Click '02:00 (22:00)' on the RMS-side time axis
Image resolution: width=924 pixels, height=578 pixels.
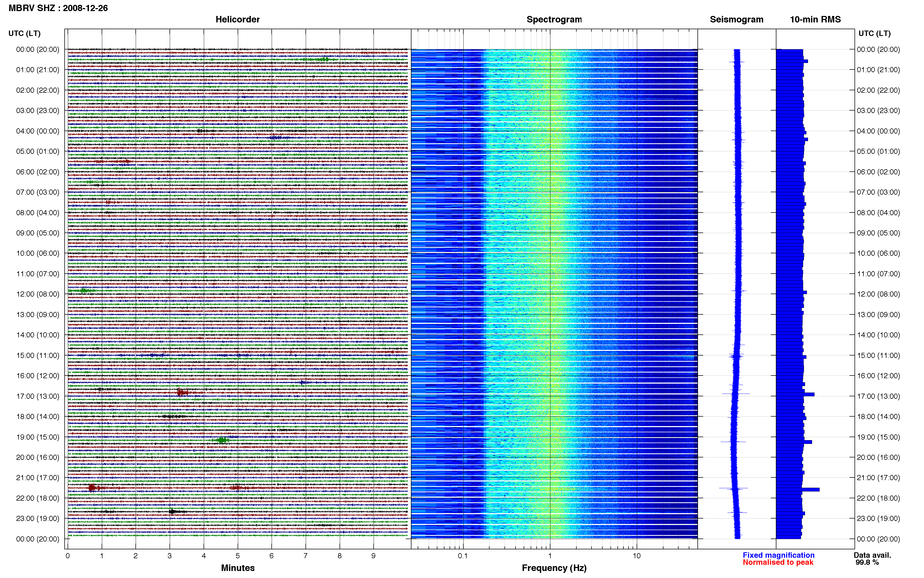click(x=878, y=90)
